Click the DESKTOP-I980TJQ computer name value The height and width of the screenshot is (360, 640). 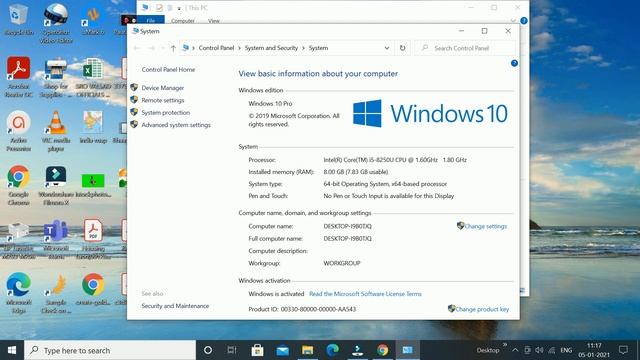[347, 226]
